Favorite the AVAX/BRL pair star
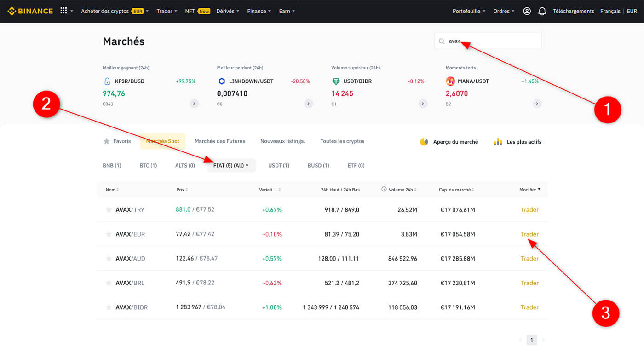 (x=109, y=283)
